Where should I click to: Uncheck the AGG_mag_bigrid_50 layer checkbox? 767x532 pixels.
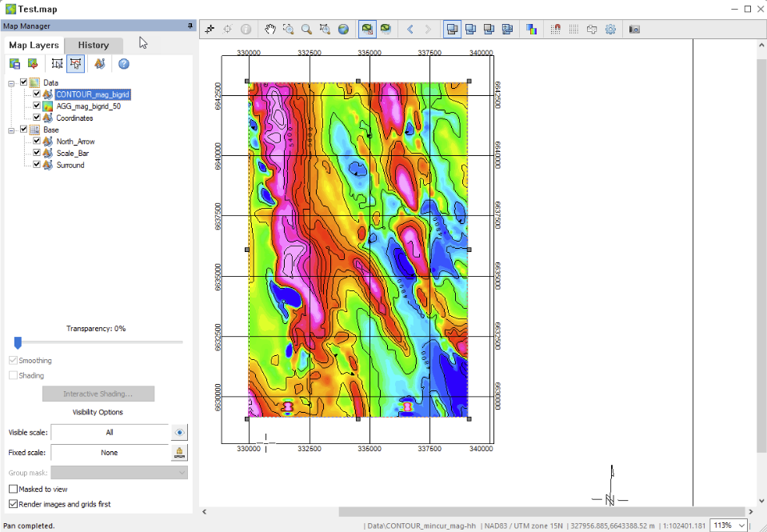37,106
